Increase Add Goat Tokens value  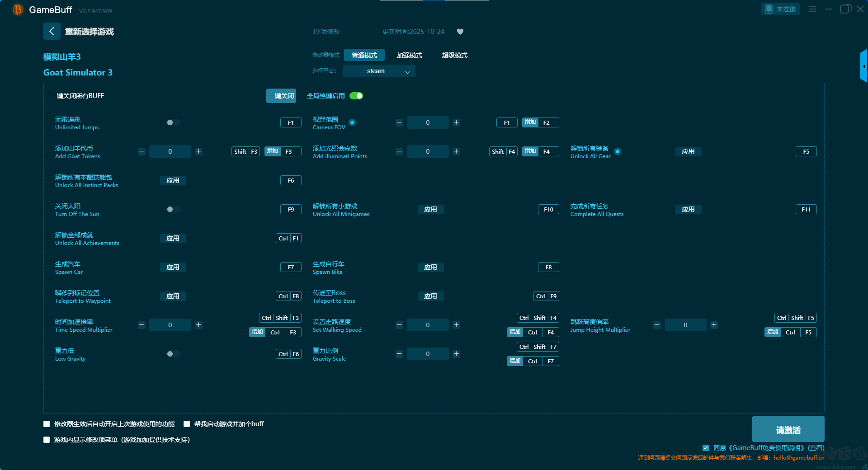coord(198,151)
